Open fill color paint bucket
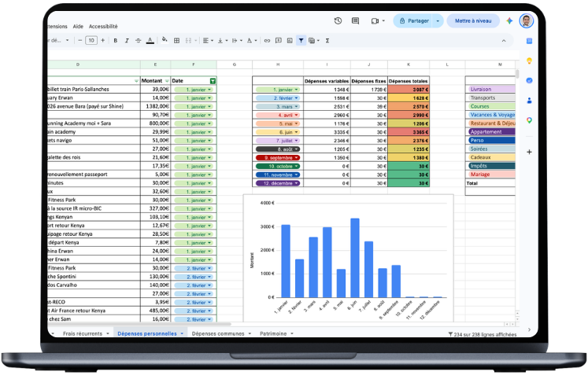The height and width of the screenshot is (375, 588). coord(165,40)
